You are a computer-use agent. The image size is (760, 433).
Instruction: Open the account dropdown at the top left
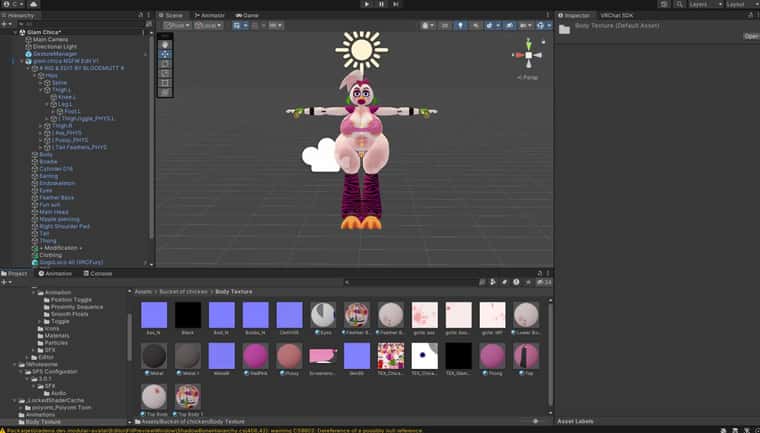click(x=13, y=4)
